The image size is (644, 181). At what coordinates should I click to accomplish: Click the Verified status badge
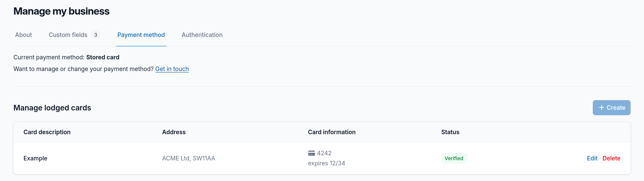point(453,158)
